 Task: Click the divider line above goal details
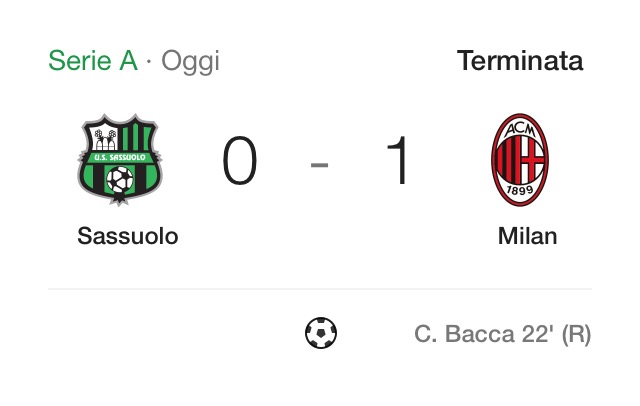pyautogui.click(x=320, y=288)
